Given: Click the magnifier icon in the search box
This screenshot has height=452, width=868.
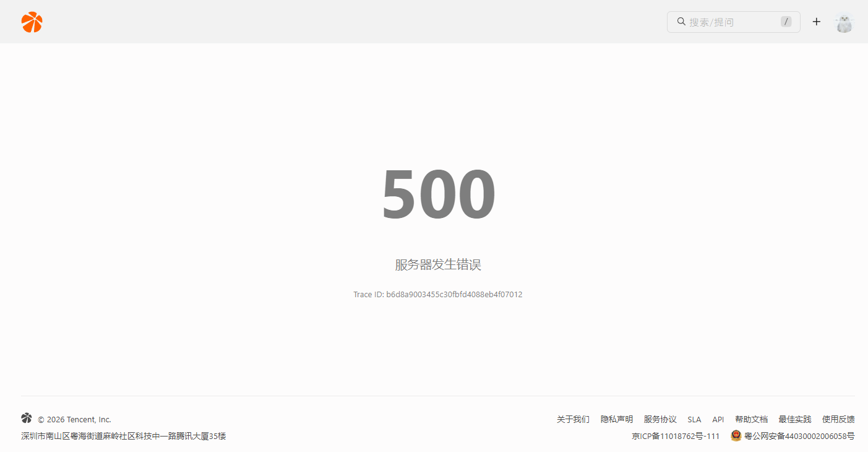Looking at the screenshot, I should 681,22.
